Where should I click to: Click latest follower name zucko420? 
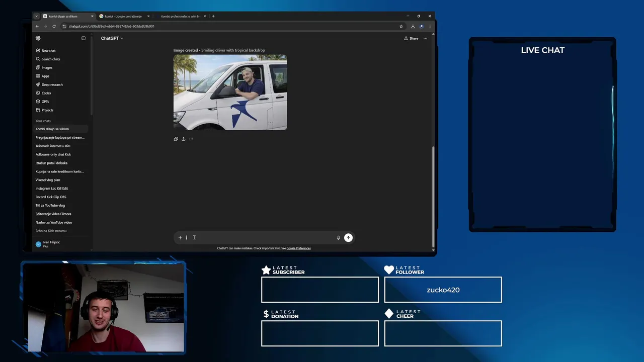tap(443, 290)
